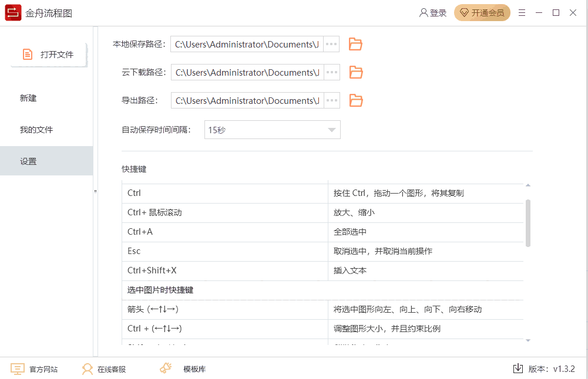The image size is (588, 379).
Task: Open folder picker beside 导出路径
Action: pyautogui.click(x=355, y=100)
